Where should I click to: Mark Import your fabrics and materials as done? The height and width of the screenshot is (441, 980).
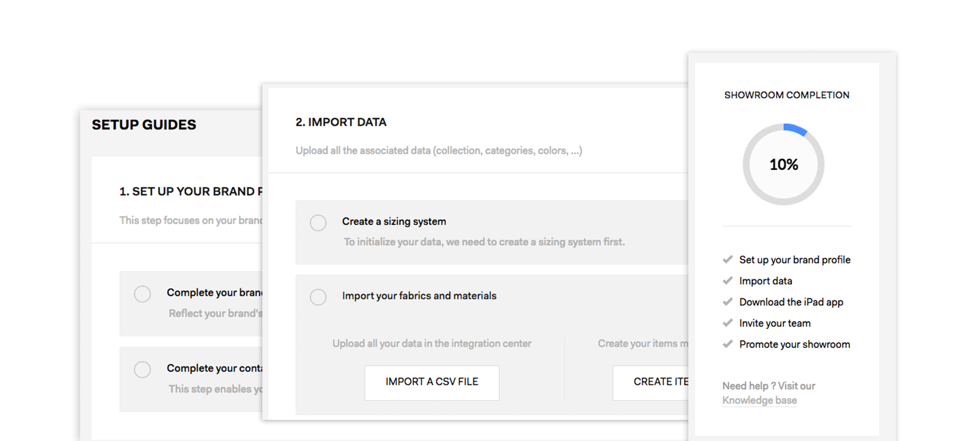tap(318, 297)
